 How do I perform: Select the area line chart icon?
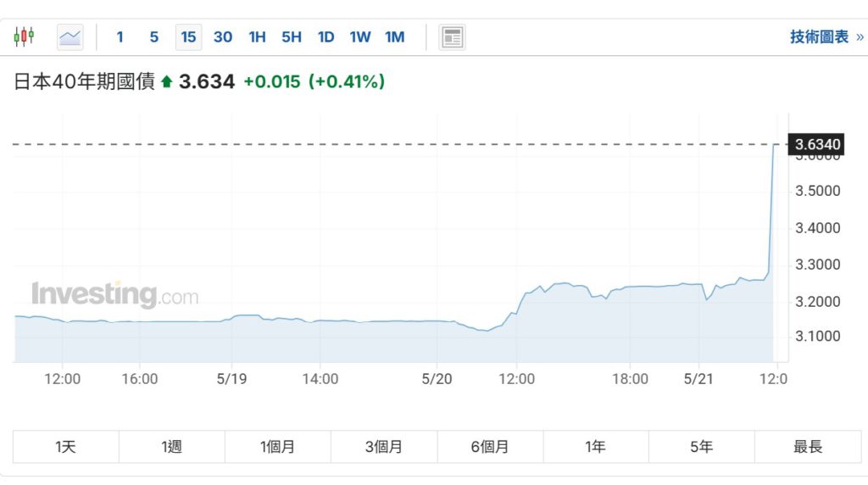70,36
